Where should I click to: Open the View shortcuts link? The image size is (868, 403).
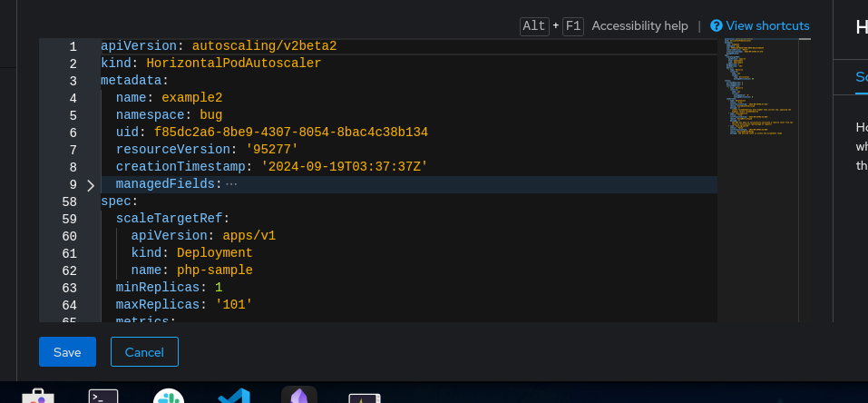click(767, 26)
